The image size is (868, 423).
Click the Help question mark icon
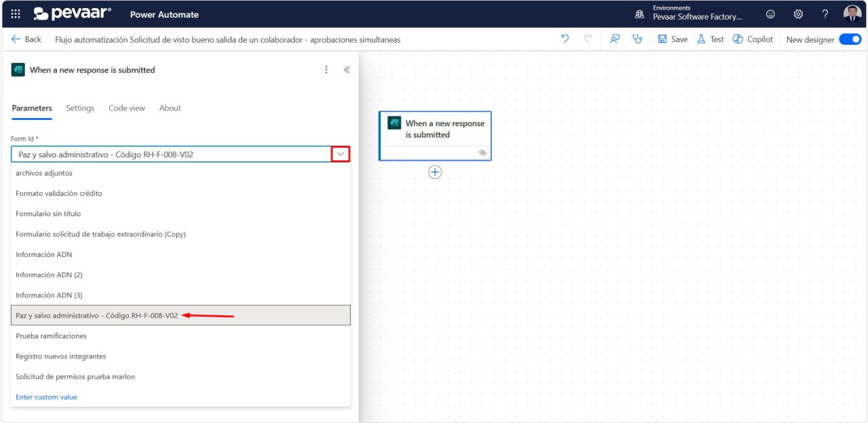pyautogui.click(x=825, y=14)
